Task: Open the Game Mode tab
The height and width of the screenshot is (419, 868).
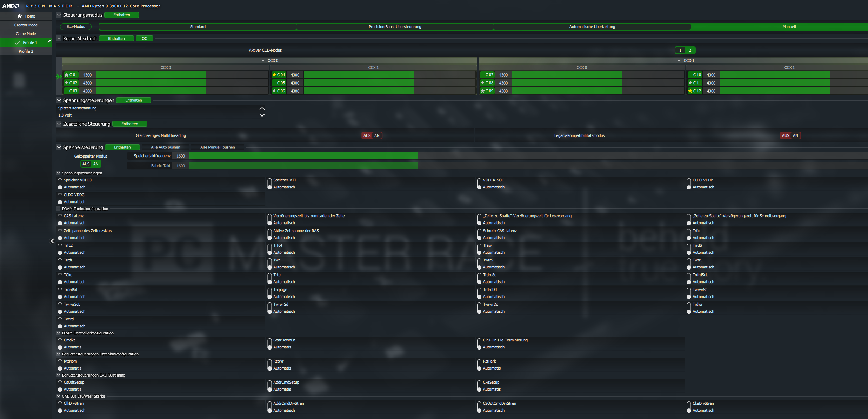Action: [26, 34]
